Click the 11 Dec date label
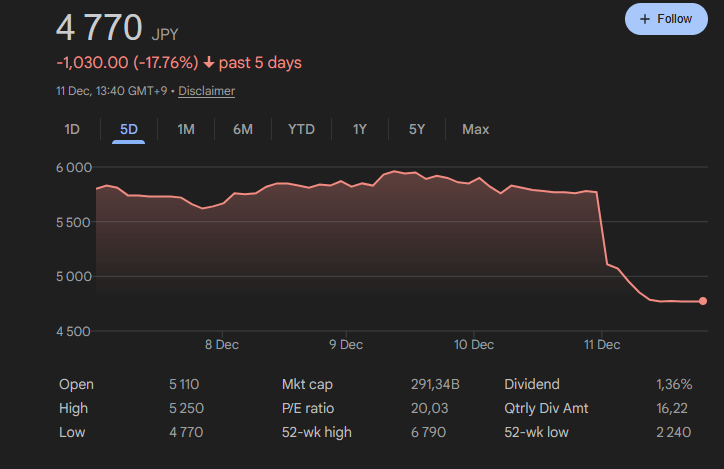724x469 pixels. tap(602, 344)
